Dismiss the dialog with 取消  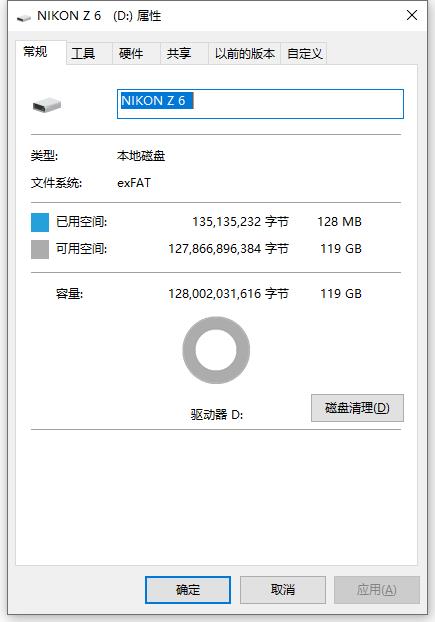coord(283,590)
